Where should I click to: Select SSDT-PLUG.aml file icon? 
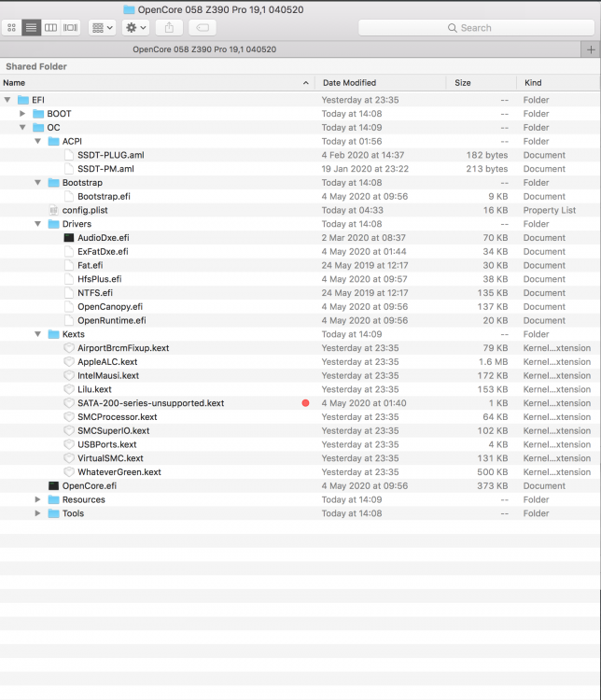pyautogui.click(x=69, y=155)
